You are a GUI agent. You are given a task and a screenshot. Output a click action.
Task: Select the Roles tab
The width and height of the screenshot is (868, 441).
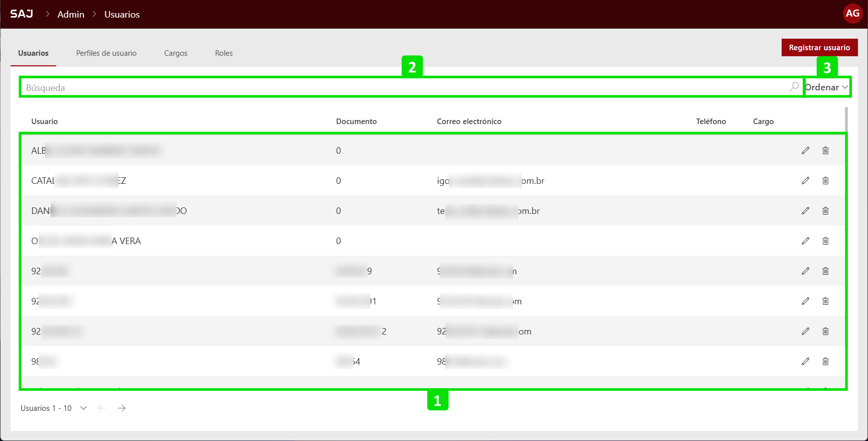223,53
